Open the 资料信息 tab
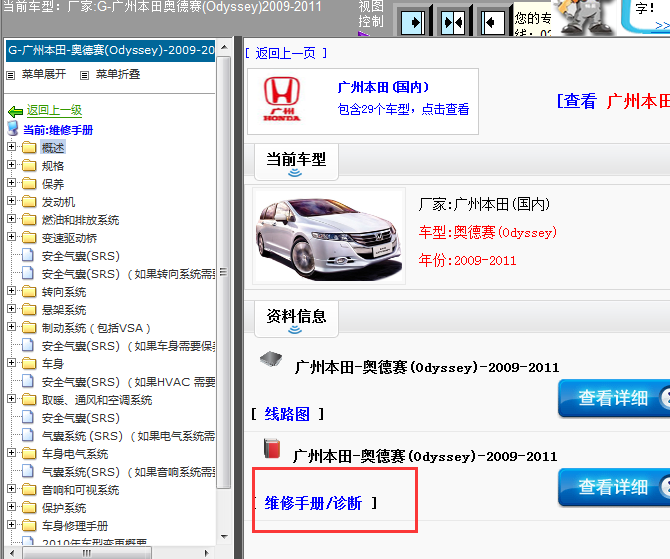Screen dimensions: 670x559 coord(296,319)
